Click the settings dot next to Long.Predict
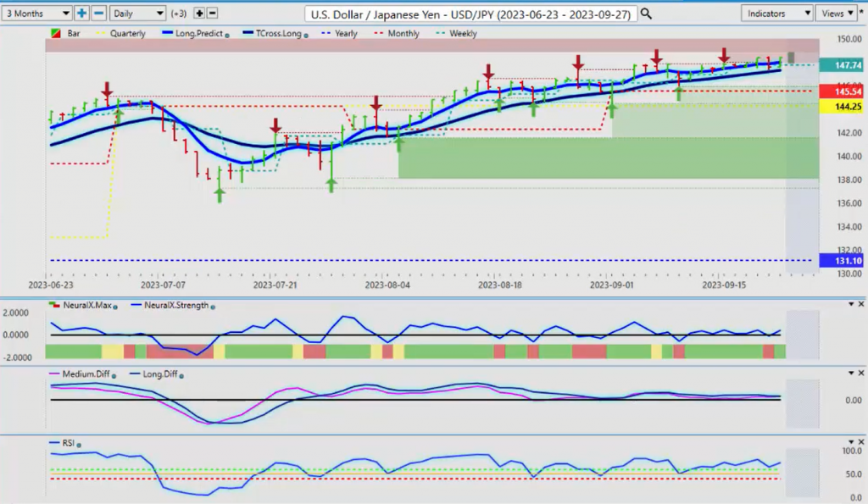Screen dimensions: 868x504 click(x=227, y=35)
